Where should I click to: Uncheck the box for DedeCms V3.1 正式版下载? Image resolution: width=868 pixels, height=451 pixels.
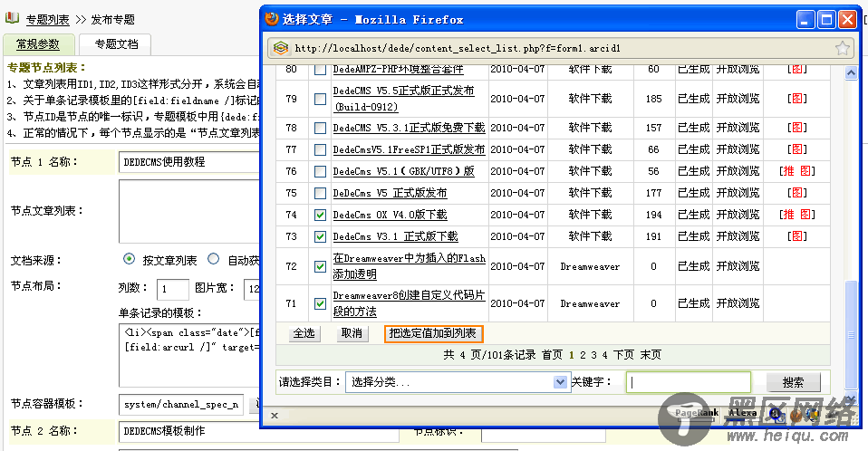(320, 237)
